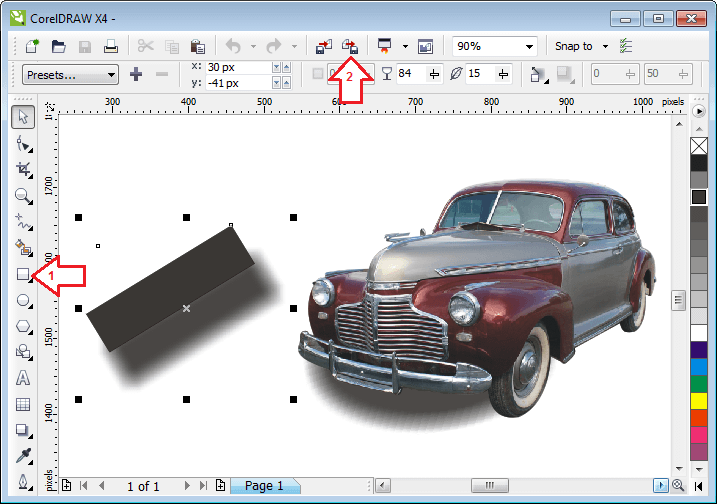Add preset with plus button

pos(136,74)
